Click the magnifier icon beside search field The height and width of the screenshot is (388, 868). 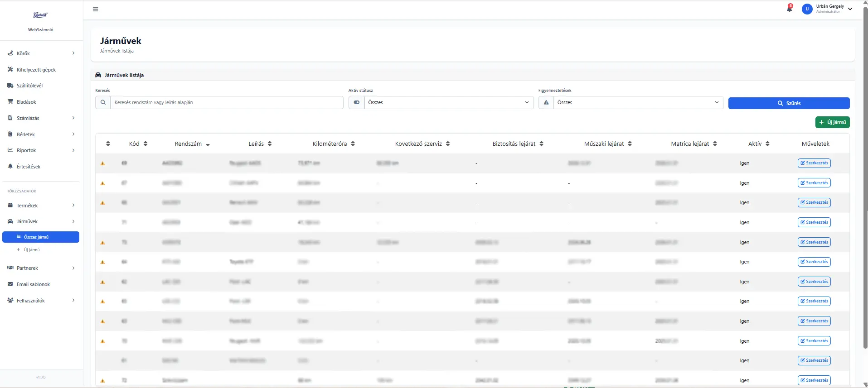pos(103,102)
